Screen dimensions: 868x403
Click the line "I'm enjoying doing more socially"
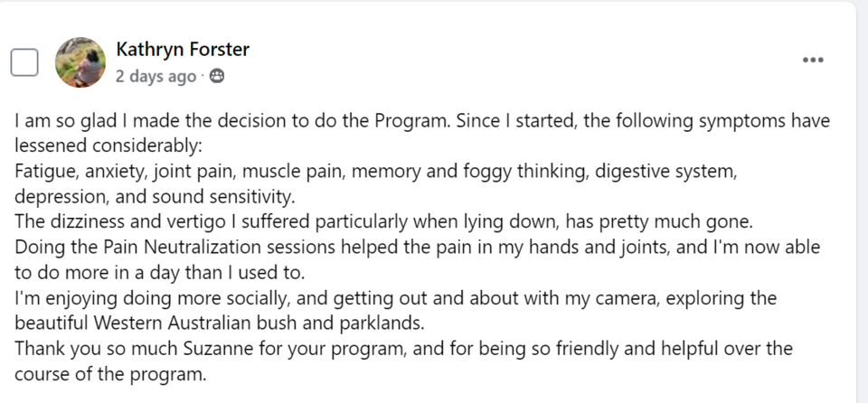[x=396, y=298]
